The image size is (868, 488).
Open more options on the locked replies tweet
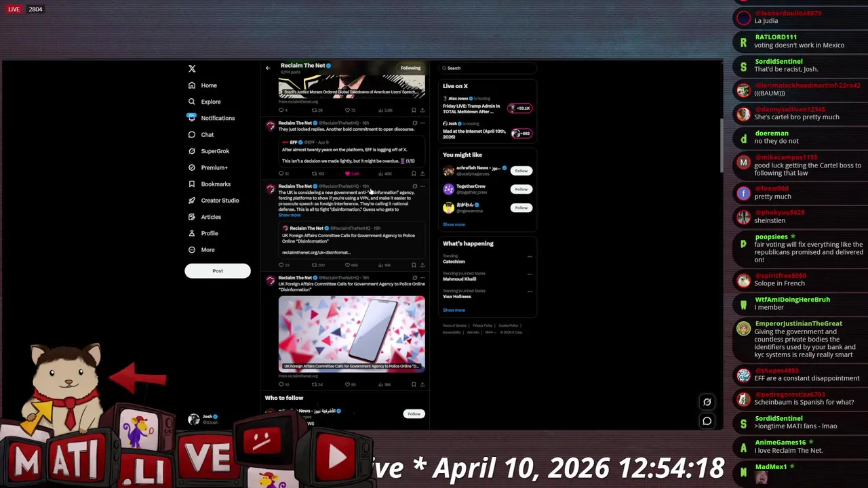(x=422, y=123)
